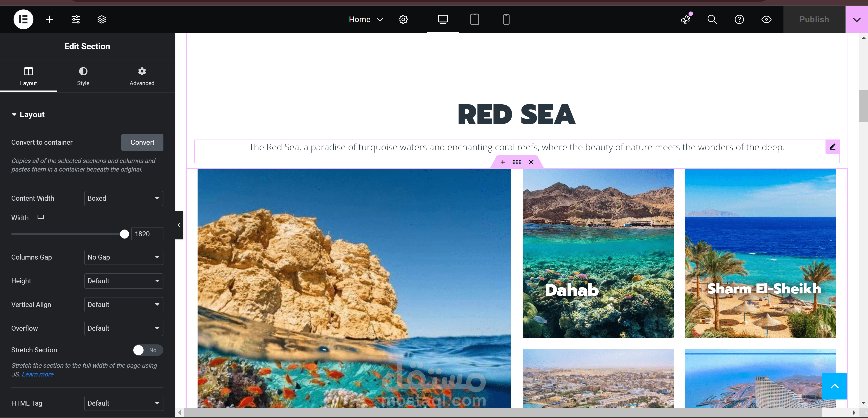This screenshot has width=868, height=418.
Task: Switch to the Style tab
Action: (83, 76)
